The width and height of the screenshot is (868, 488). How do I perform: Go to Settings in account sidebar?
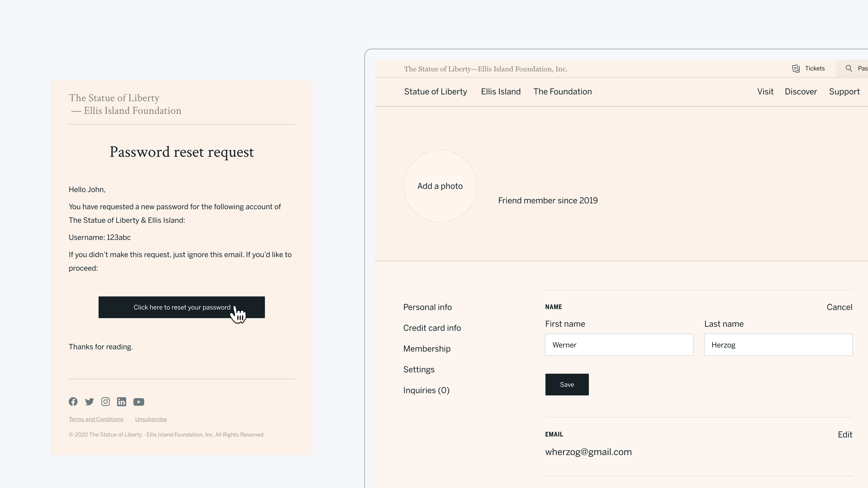click(x=419, y=370)
